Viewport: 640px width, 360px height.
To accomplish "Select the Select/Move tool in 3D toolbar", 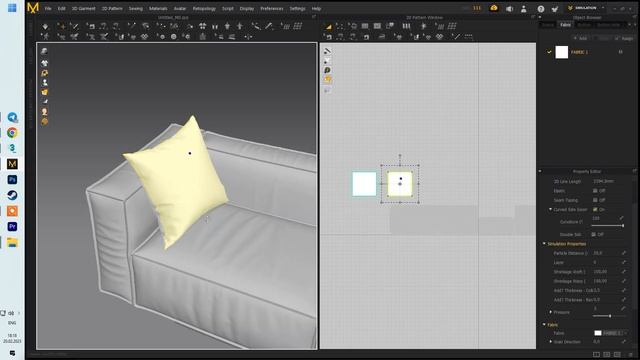I will click(x=61, y=26).
